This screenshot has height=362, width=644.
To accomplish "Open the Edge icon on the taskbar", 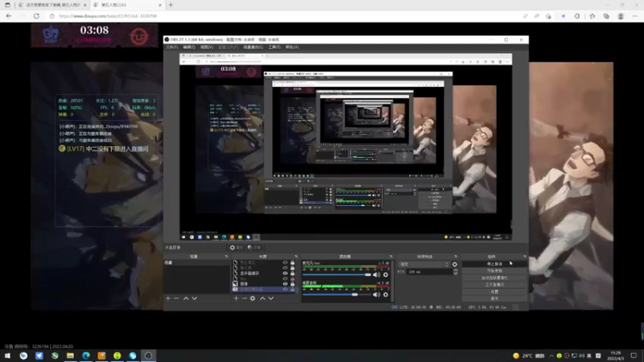I will [86, 356].
